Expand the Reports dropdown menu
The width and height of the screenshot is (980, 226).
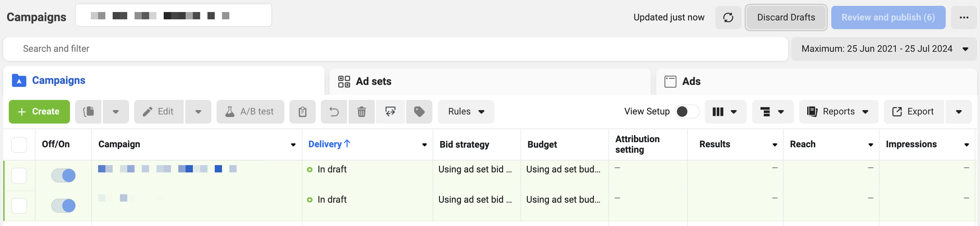pyautogui.click(x=838, y=112)
